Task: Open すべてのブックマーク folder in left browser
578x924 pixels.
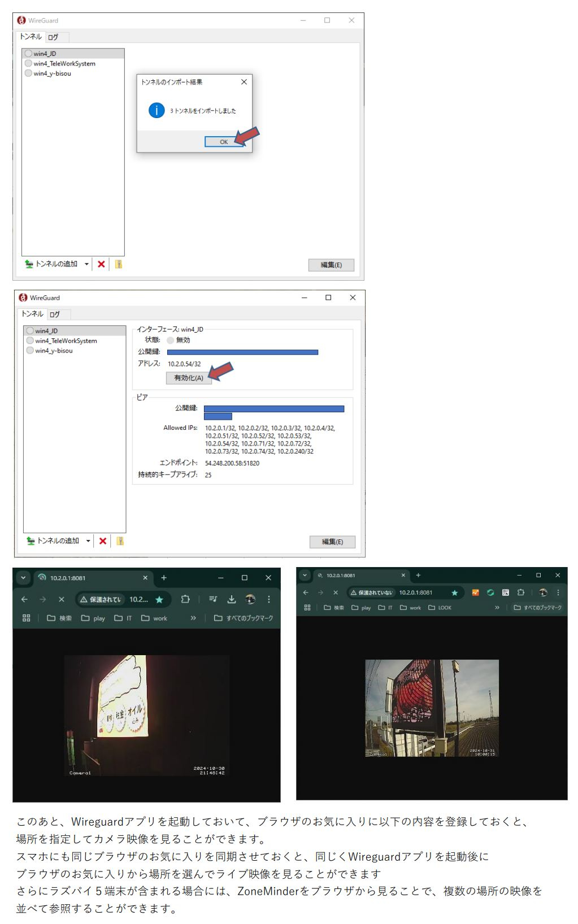Action: coord(244,618)
